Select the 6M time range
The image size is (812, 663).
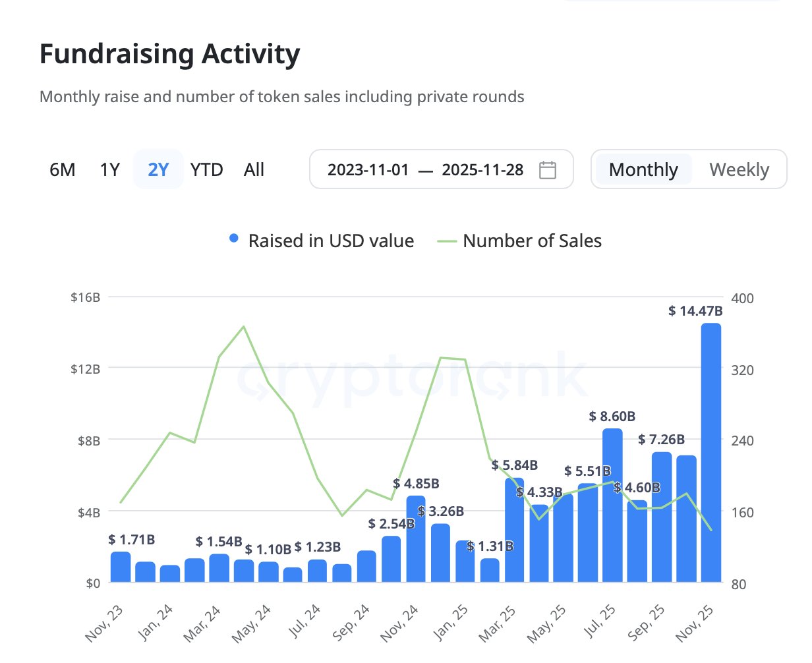tap(63, 170)
